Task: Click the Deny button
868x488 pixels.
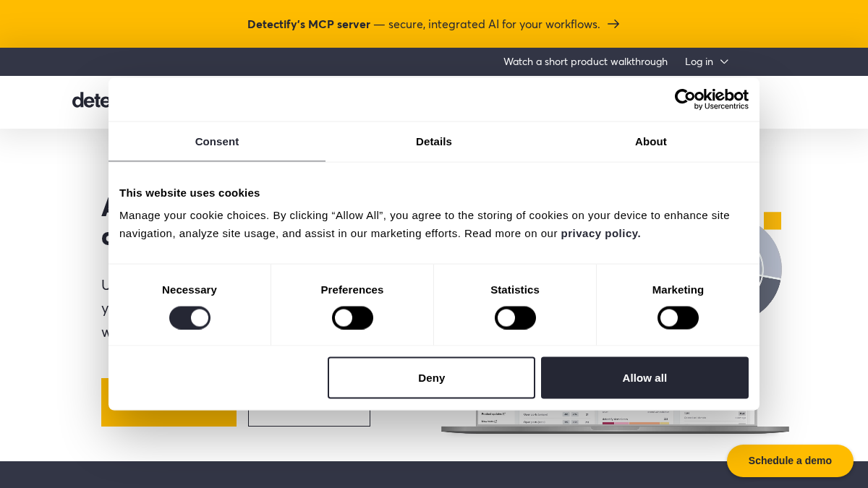Action: tap(431, 377)
